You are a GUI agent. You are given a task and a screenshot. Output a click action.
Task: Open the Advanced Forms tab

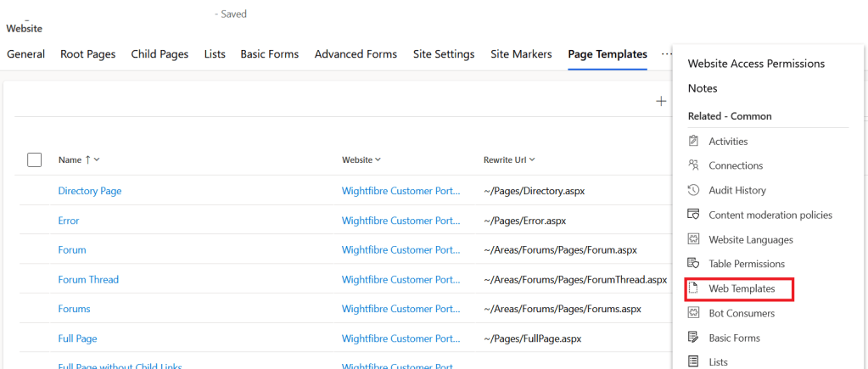pos(356,54)
